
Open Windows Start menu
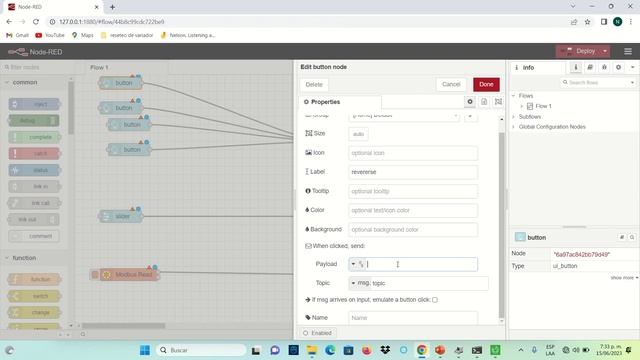[145, 350]
